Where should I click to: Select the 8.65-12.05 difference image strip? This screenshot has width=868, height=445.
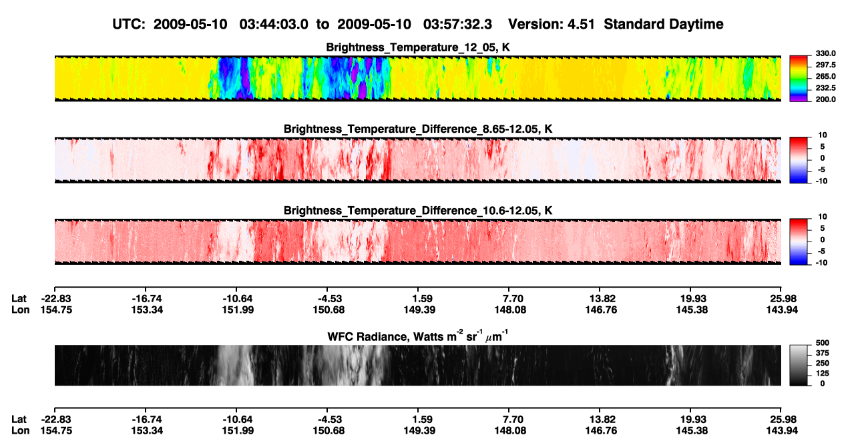pos(417,159)
